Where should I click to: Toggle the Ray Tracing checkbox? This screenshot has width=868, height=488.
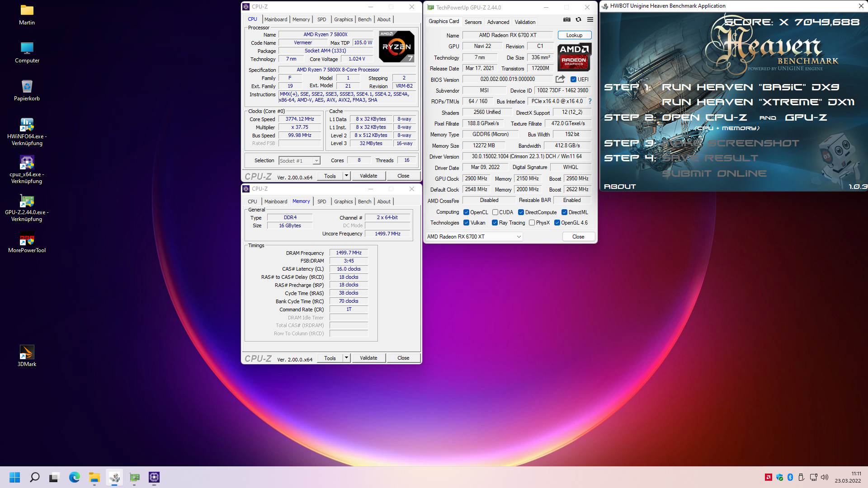tap(495, 223)
